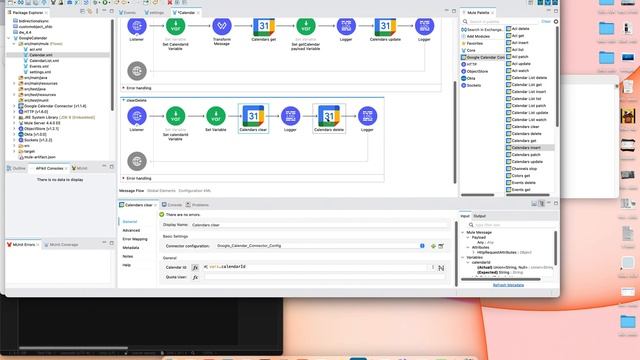
Task: Edit the connector configuration icon
Action: click(441, 246)
